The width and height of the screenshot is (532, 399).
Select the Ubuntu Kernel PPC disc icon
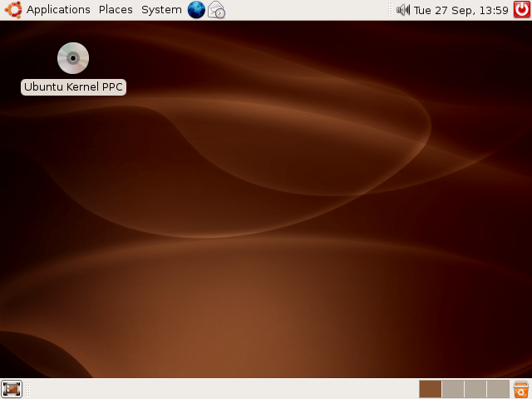pos(73,58)
